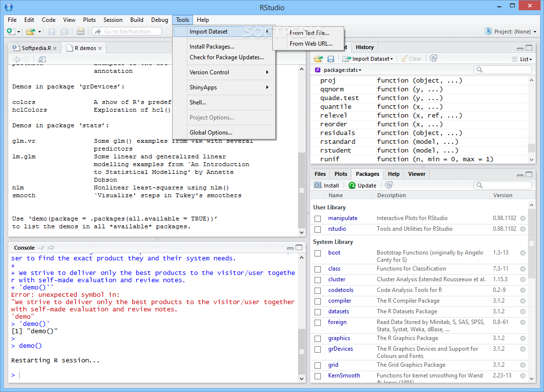Click the Go to file/function field
Screen dimensions: 544x392
[126, 32]
